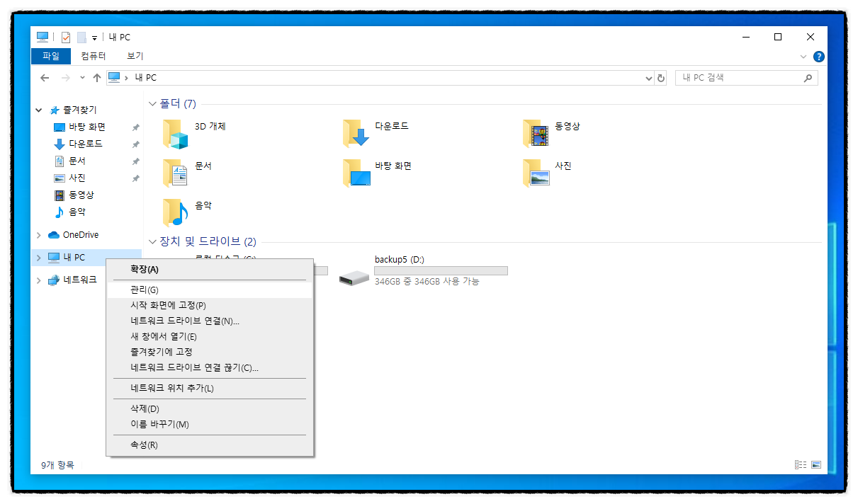Collapse the 장치 및 드라이브 (2) group
Screen dimensions: 858x504
152,241
